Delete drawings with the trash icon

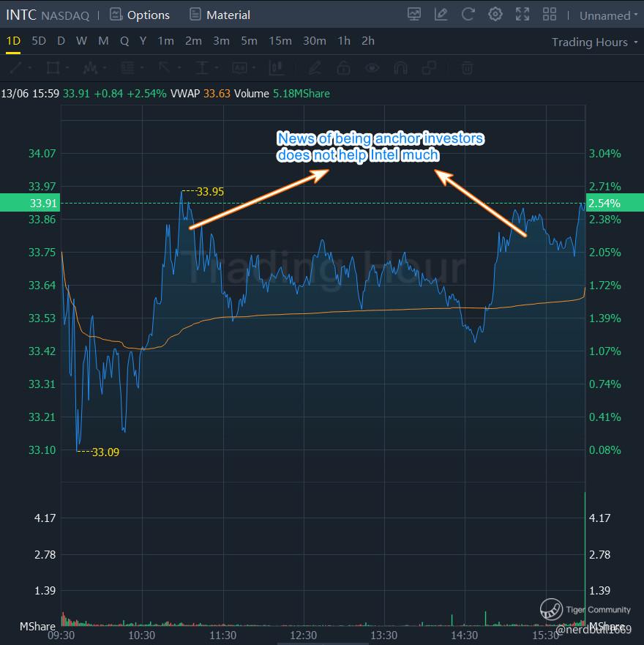point(467,68)
